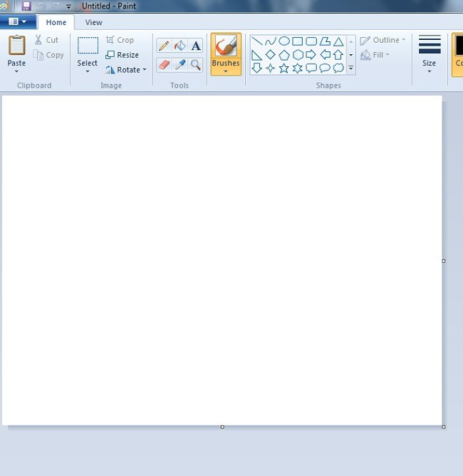This screenshot has height=476, width=463.
Task: Open Customize Quick Access Toolbar arrow
Action: tap(68, 6)
